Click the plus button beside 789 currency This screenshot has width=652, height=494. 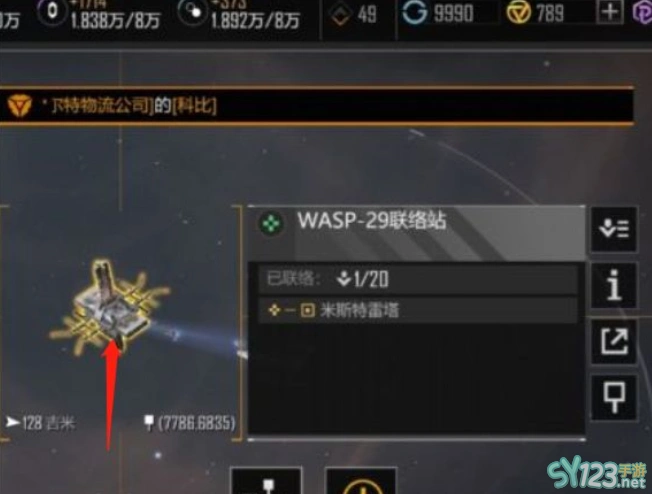610,12
